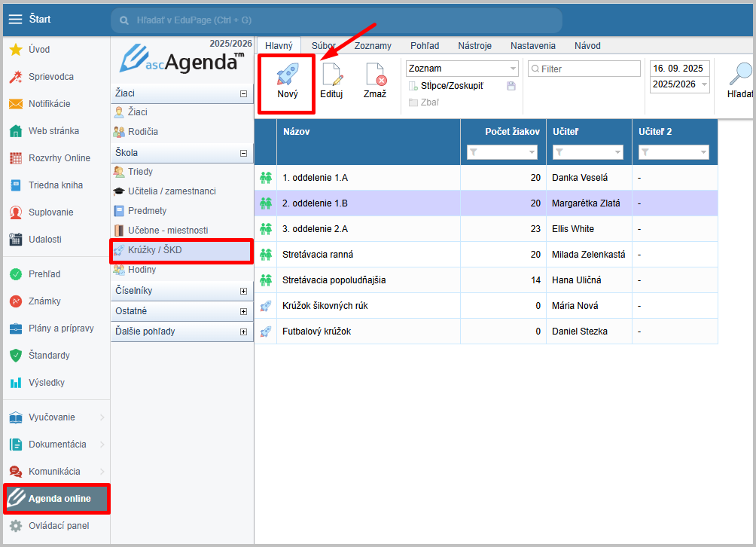Click the Hľadať magnifier icon
The height and width of the screenshot is (547, 756).
click(740, 75)
